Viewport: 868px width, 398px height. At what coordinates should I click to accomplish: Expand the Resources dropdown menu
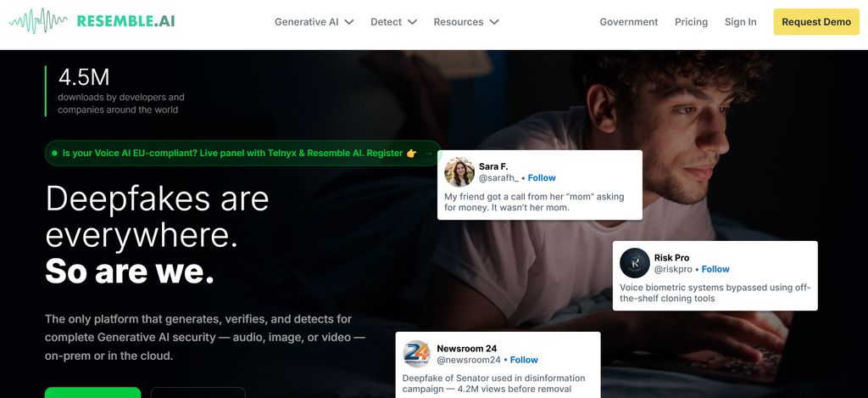point(465,22)
